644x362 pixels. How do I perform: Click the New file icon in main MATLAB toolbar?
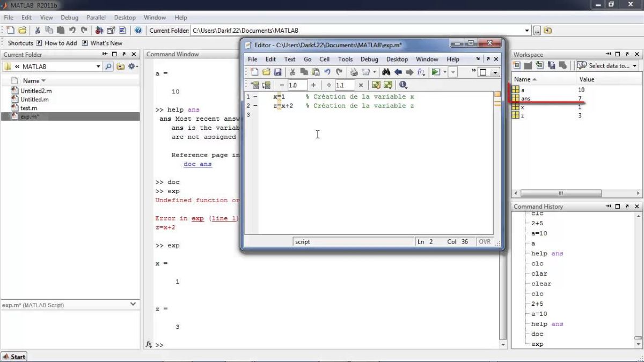point(10,31)
